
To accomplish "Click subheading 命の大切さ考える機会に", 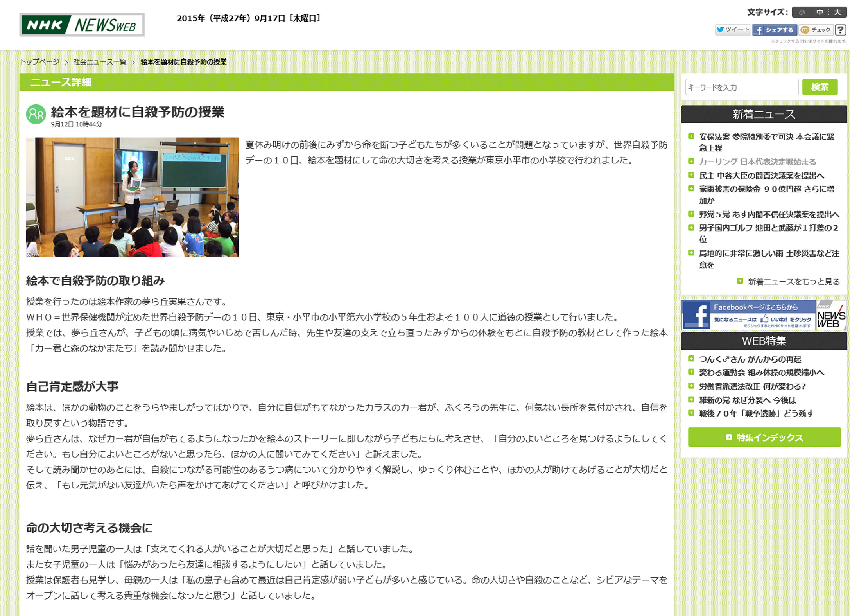I will click(x=89, y=528).
